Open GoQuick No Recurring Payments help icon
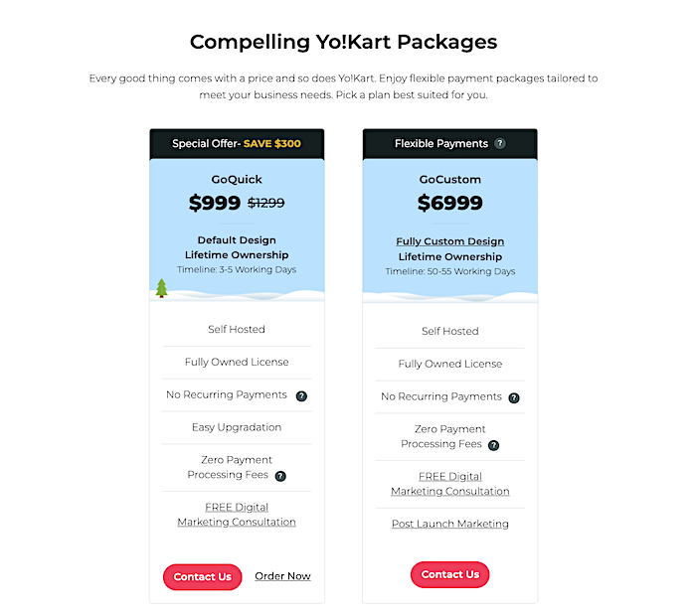 tap(301, 396)
